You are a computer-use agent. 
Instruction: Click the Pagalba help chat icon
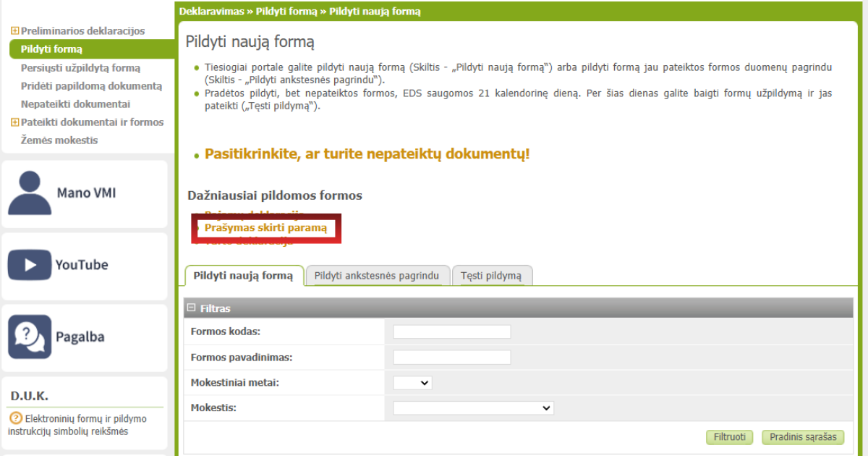(x=30, y=337)
